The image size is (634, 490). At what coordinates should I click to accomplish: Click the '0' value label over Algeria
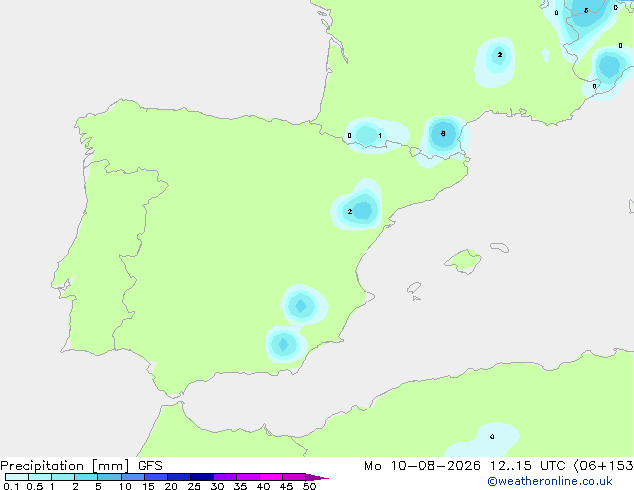pos(492,437)
